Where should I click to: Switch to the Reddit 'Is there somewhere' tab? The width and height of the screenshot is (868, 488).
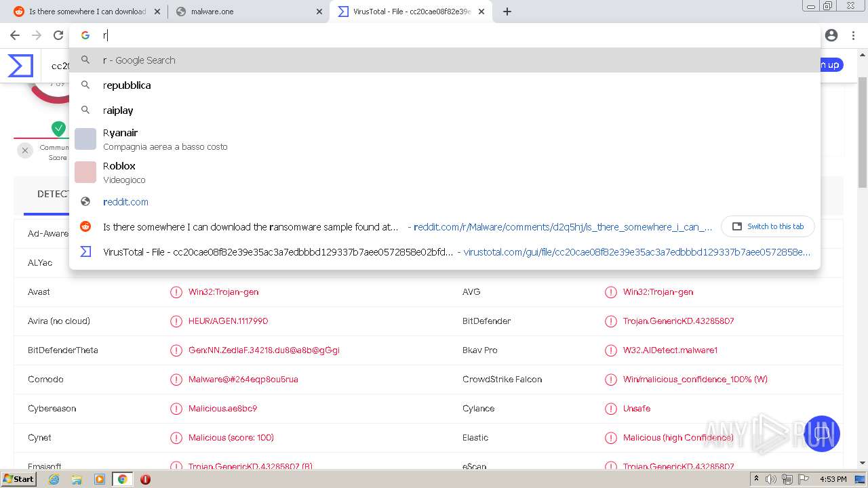(x=87, y=12)
